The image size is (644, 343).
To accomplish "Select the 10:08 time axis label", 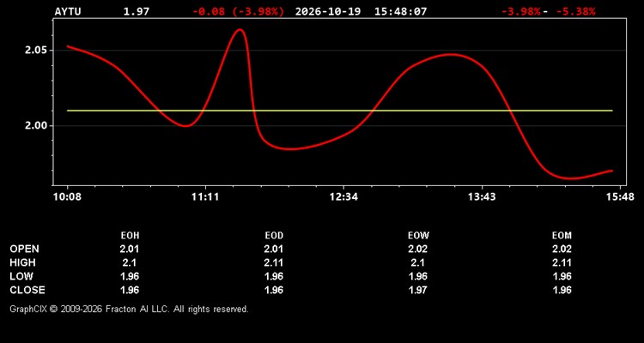I will (x=67, y=197).
